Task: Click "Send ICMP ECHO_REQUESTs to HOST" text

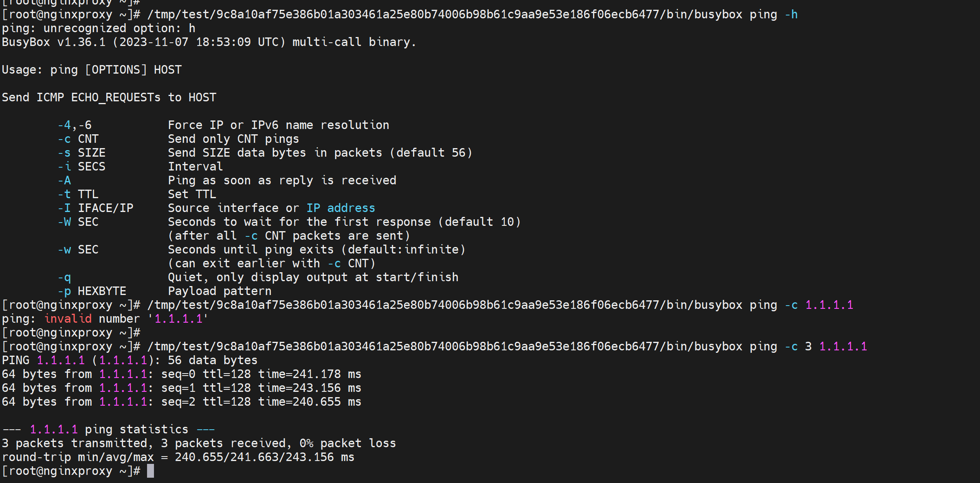Action: (109, 97)
